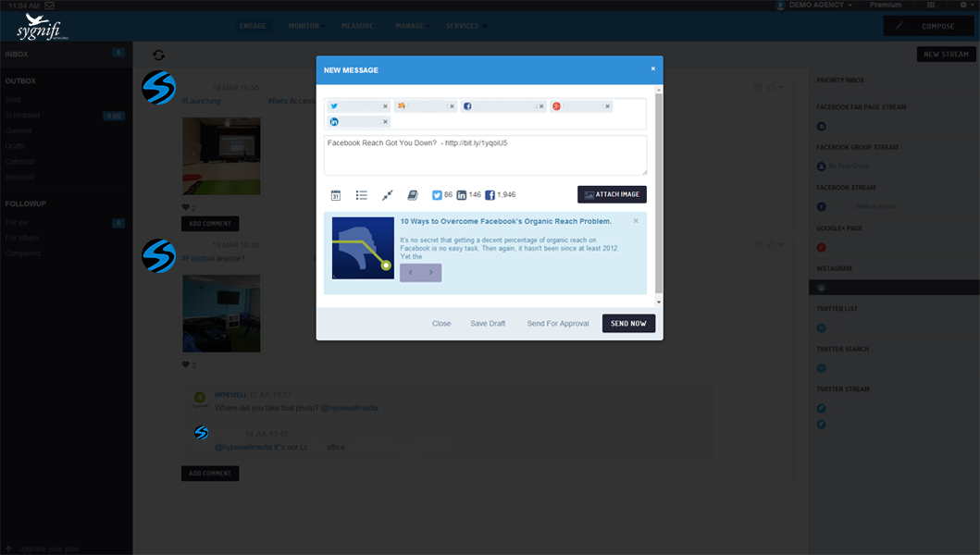Click the list icon in message toolbar
980x555 pixels.
[x=362, y=195]
